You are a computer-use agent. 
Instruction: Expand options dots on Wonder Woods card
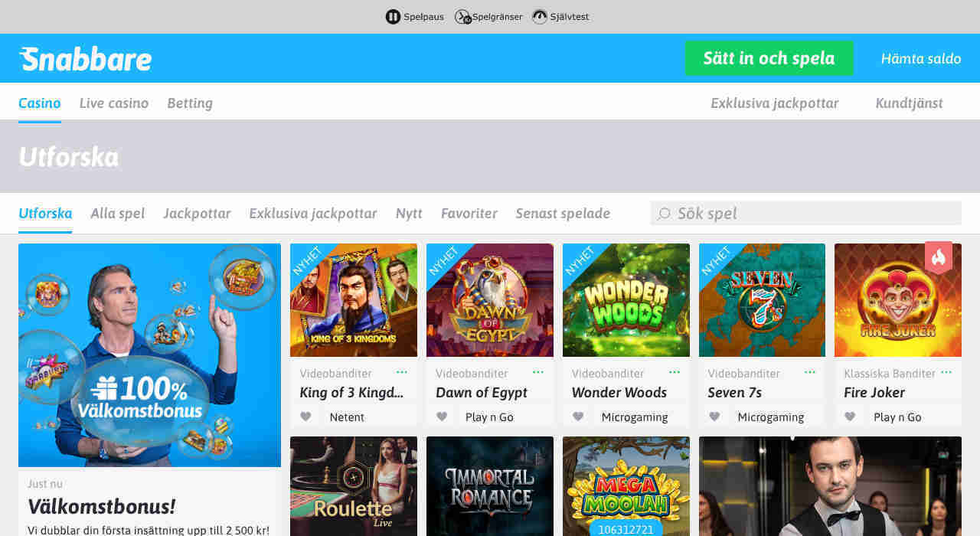(x=675, y=372)
